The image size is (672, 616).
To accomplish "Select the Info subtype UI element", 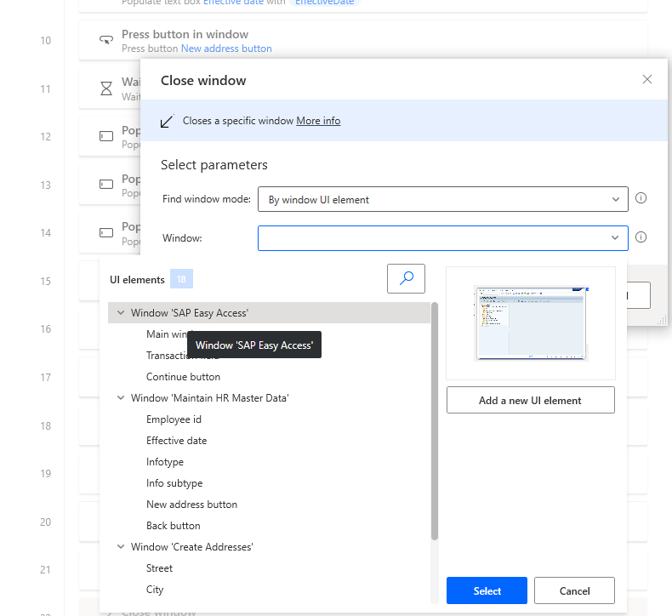I will [x=269, y=483].
